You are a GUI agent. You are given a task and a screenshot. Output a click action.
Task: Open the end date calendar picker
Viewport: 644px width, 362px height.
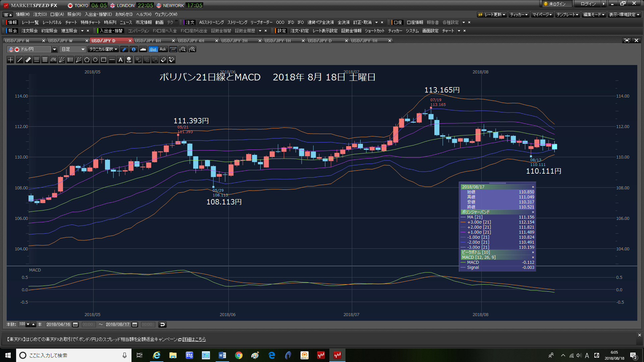(135, 324)
